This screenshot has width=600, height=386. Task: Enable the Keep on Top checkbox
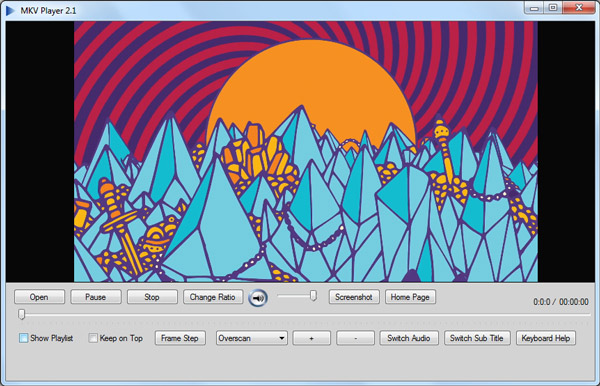coord(93,338)
